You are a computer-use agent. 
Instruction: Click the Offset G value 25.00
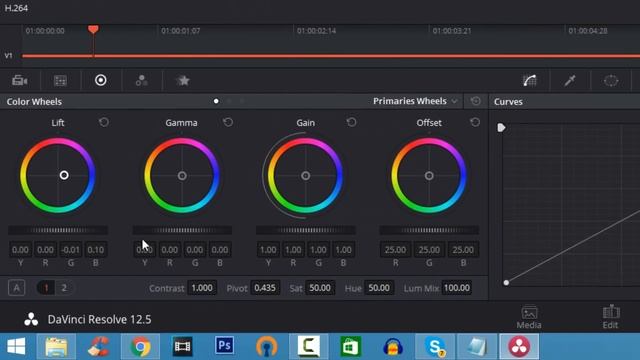429,249
